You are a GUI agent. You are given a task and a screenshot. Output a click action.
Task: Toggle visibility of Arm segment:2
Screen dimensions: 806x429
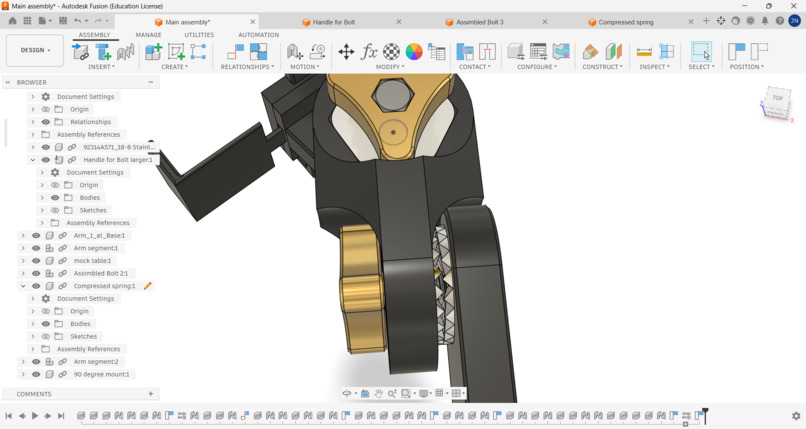point(36,362)
